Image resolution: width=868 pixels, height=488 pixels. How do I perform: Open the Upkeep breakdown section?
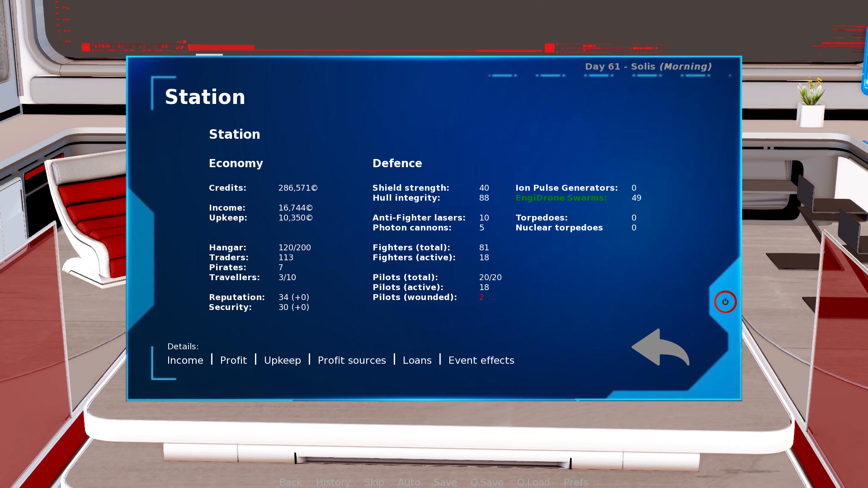click(282, 360)
